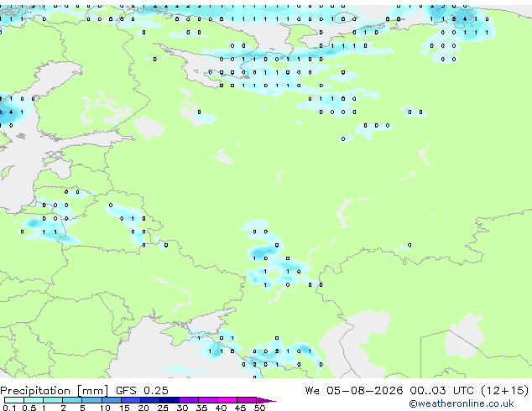532x411 pixels.
Task: Select the 30–35 mm purple swatch
Action: pyautogui.click(x=189, y=400)
